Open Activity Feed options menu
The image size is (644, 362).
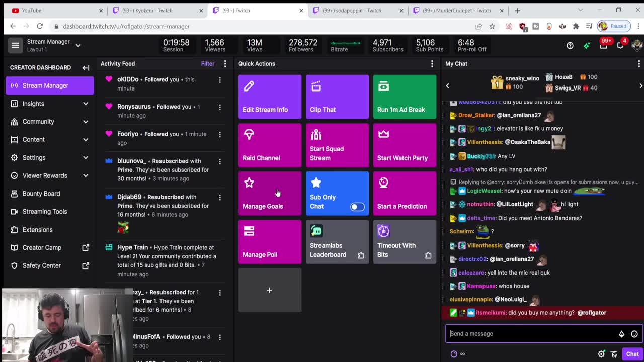(x=225, y=64)
